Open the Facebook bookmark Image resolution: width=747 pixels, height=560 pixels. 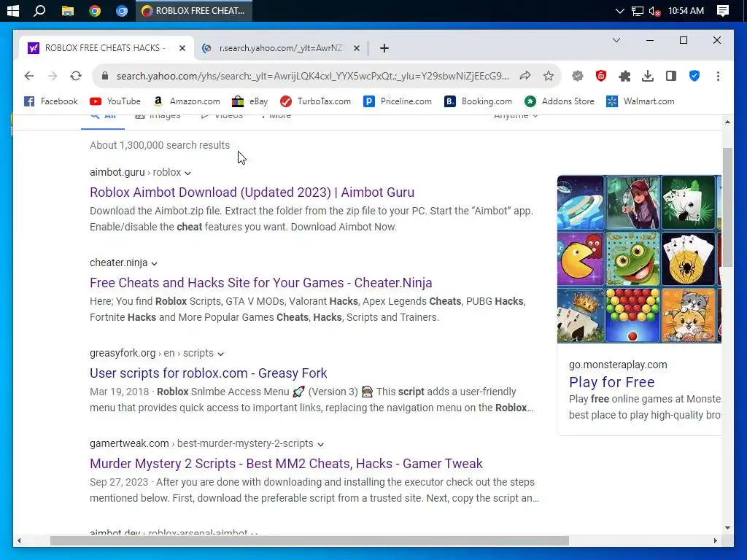click(x=51, y=101)
